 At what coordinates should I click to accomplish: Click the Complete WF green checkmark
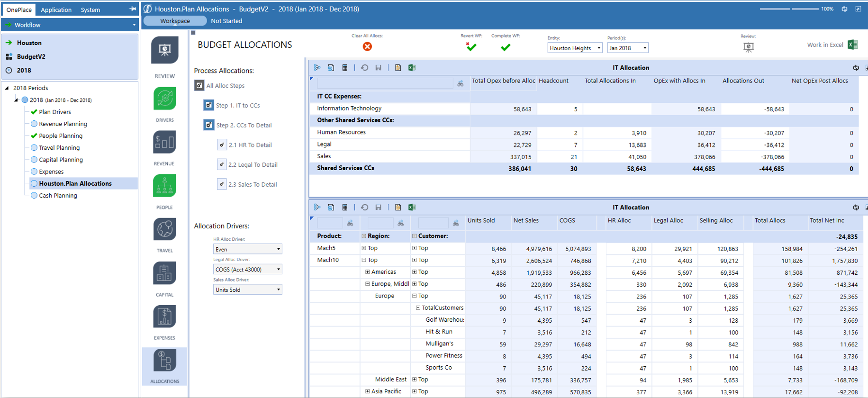506,47
